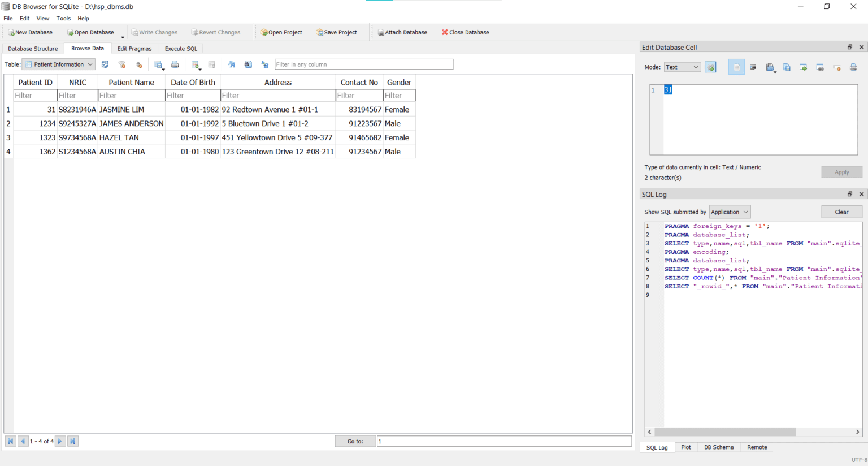Import cell data from a file

point(770,67)
